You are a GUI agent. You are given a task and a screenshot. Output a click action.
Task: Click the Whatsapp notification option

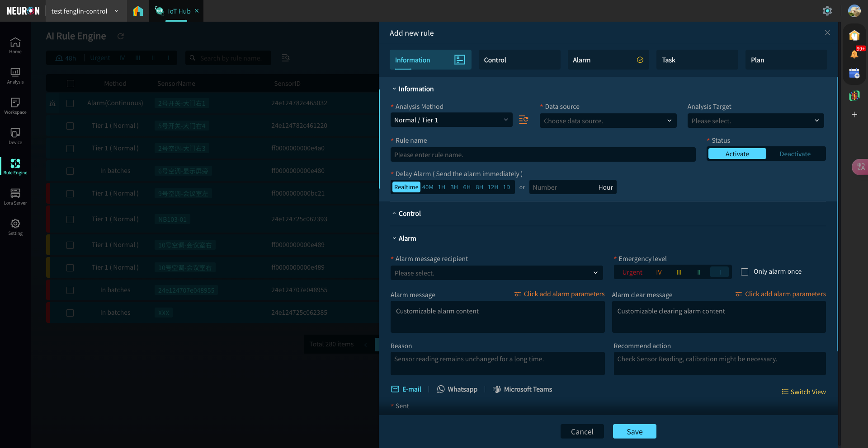[x=457, y=389]
